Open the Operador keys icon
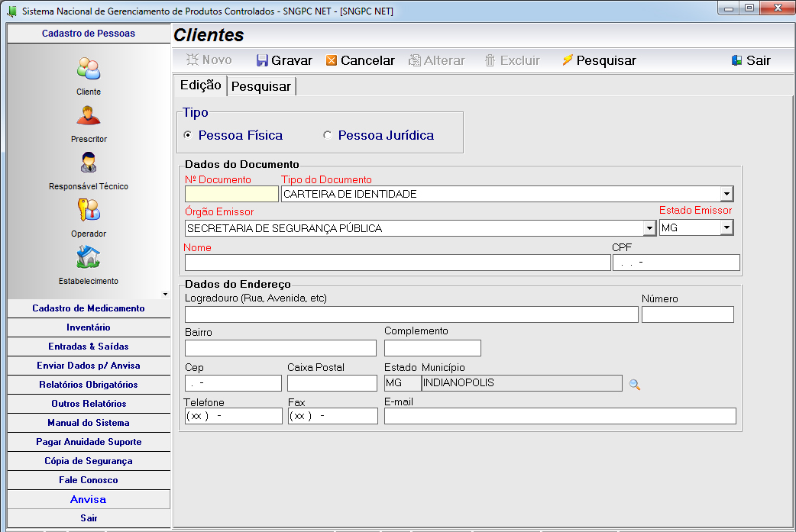796x532 pixels. point(89,211)
